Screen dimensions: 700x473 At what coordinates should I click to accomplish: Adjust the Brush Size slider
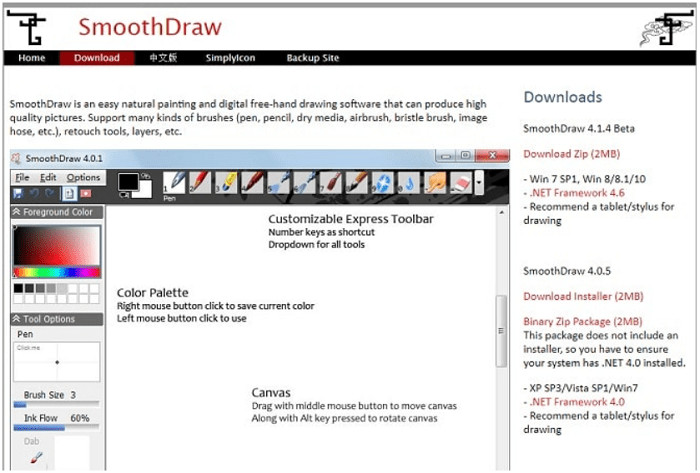(x=57, y=404)
